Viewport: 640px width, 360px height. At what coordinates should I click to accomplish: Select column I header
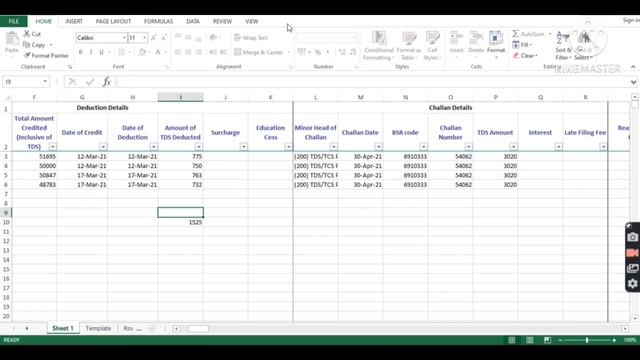click(180, 97)
